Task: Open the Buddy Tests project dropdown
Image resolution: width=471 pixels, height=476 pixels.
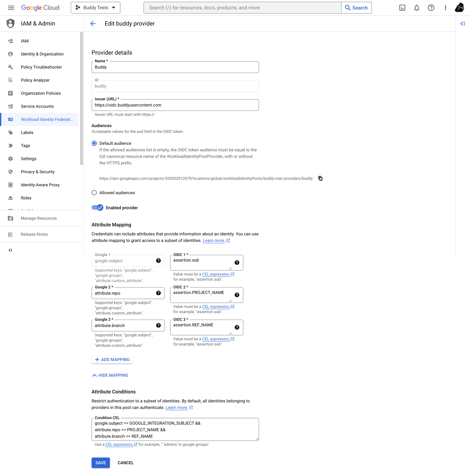Action: pos(95,8)
